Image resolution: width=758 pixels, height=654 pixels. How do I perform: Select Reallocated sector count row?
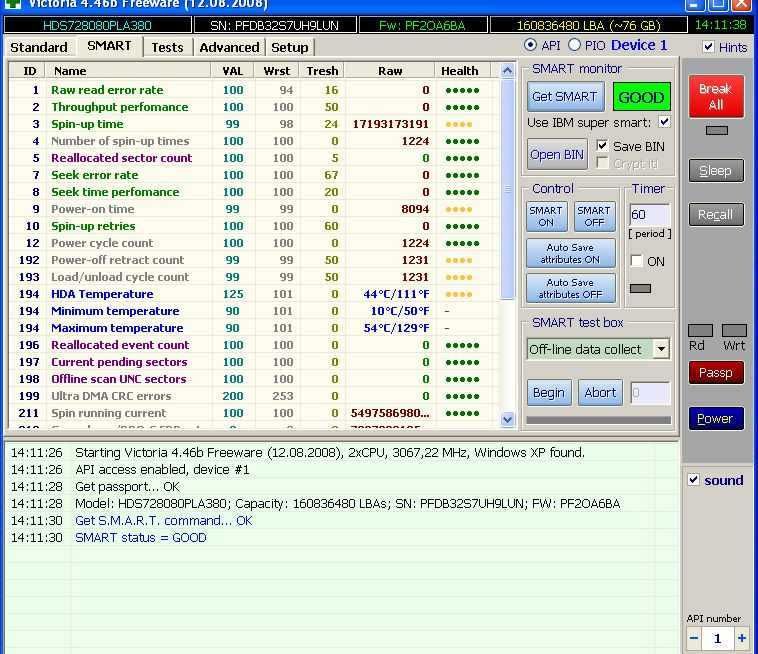click(254, 158)
